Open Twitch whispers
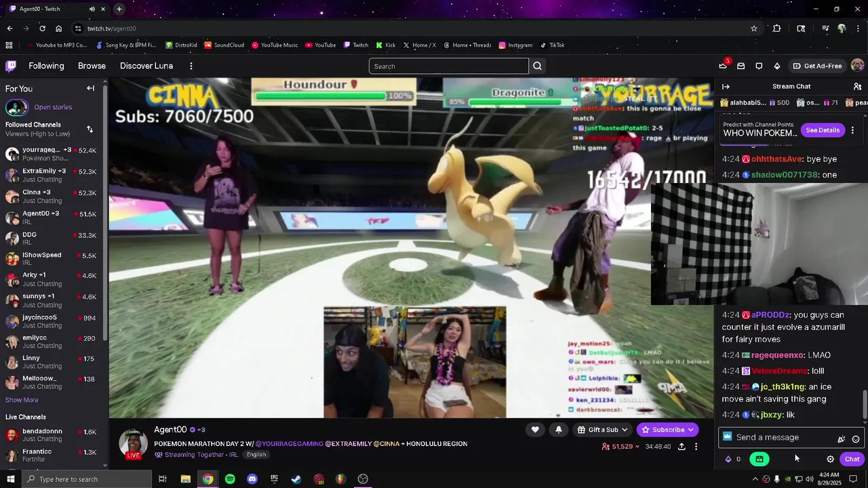The height and width of the screenshot is (488, 868). [759, 66]
